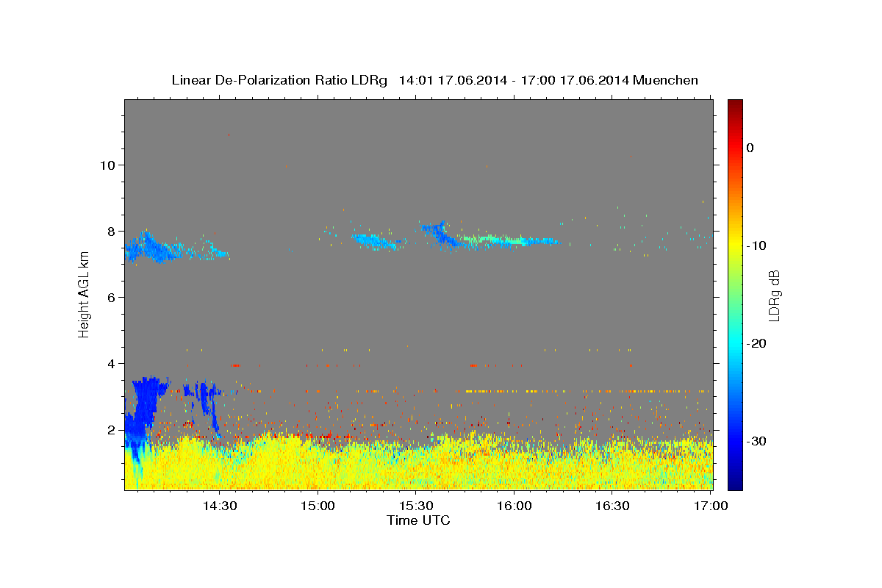Click the plot title mentioning Muenchen
This screenshot has height=588, width=882.
(x=434, y=80)
